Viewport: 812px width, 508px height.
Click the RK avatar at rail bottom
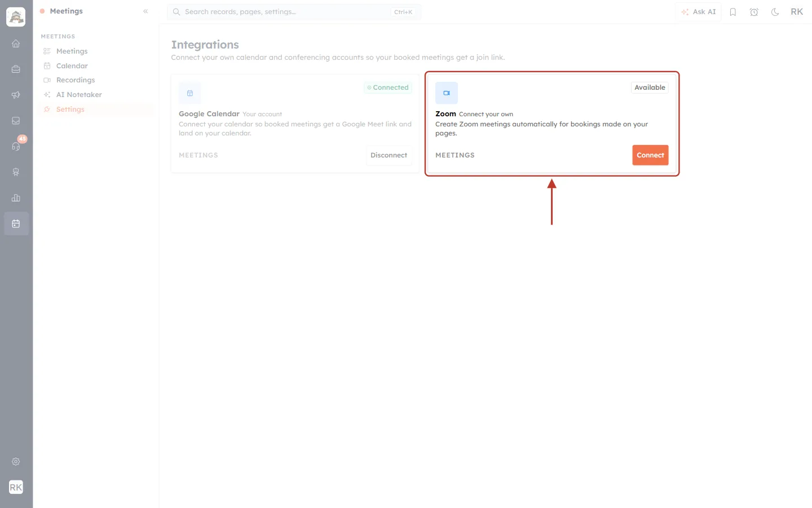16,487
